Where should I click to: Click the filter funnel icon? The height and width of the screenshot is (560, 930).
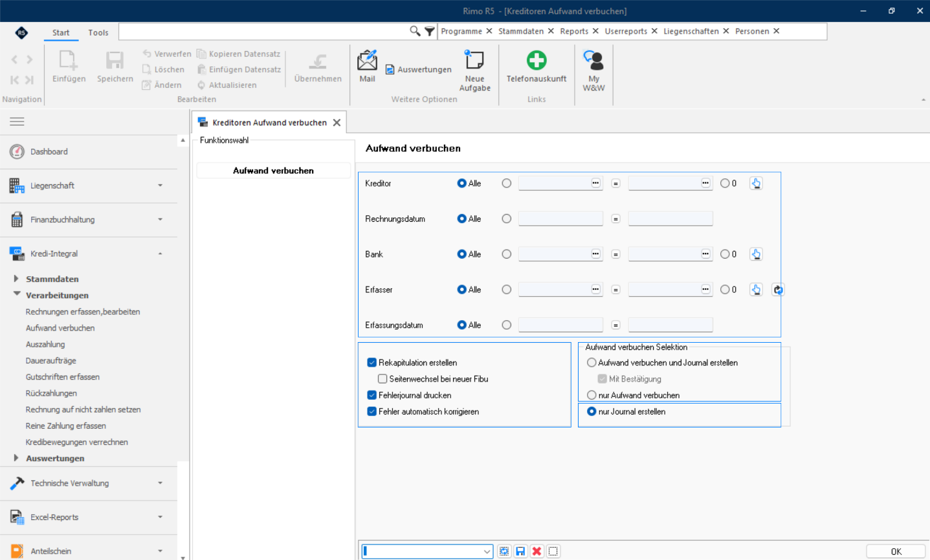(x=429, y=31)
